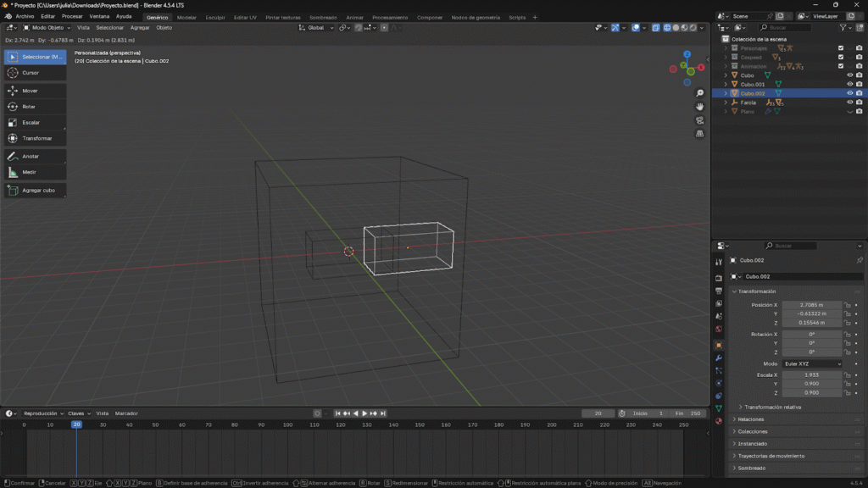Uncheck the Personajes collection checkbox
The width and height of the screenshot is (868, 488).
coord(841,48)
